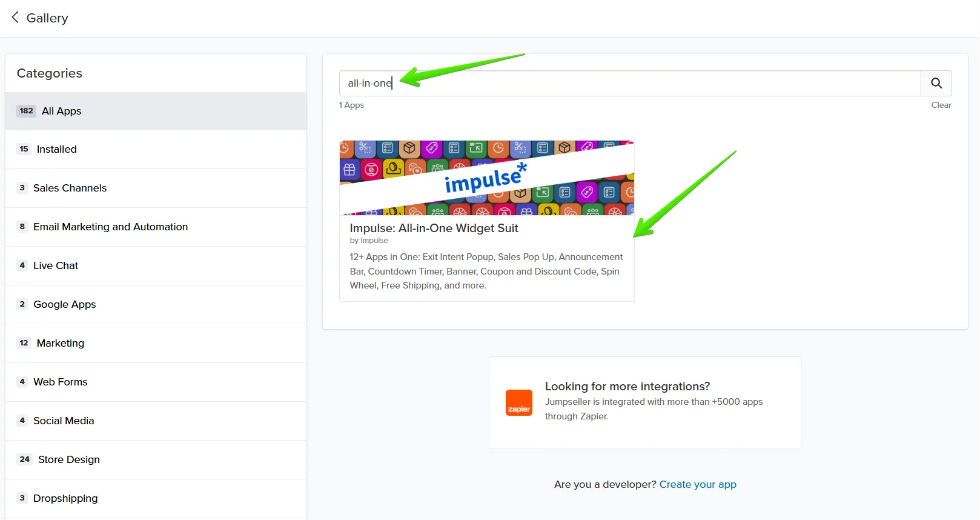The image size is (980, 520).
Task: Clear the search results
Action: point(941,105)
